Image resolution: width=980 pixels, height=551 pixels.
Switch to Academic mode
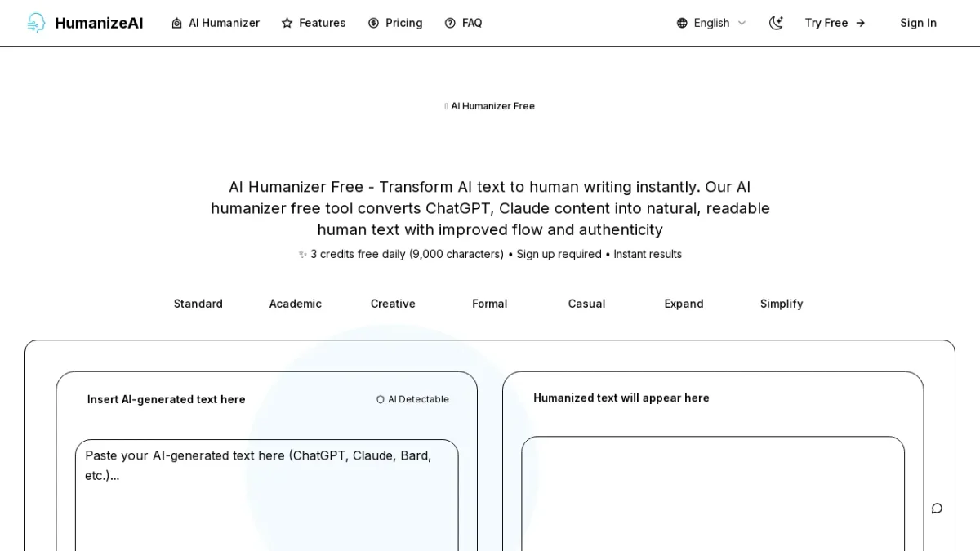295,304
